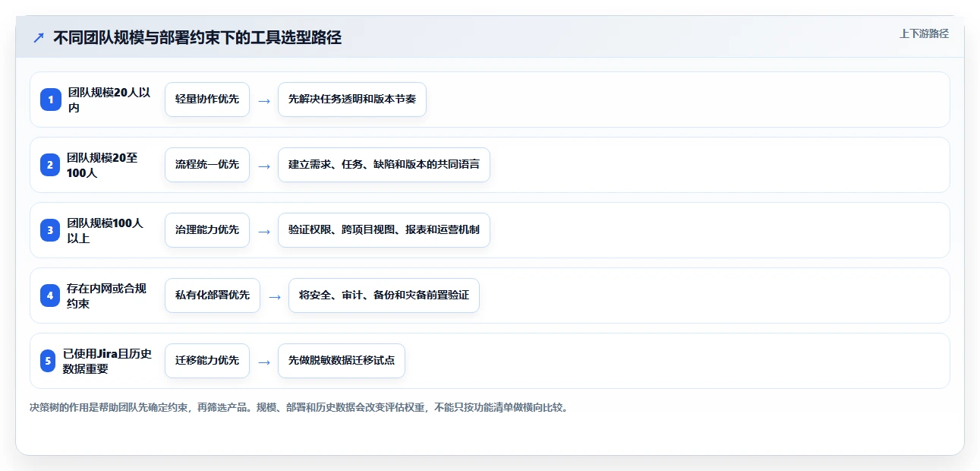Click the 流程统一优先 chip
This screenshot has width=980, height=471.
207,165
